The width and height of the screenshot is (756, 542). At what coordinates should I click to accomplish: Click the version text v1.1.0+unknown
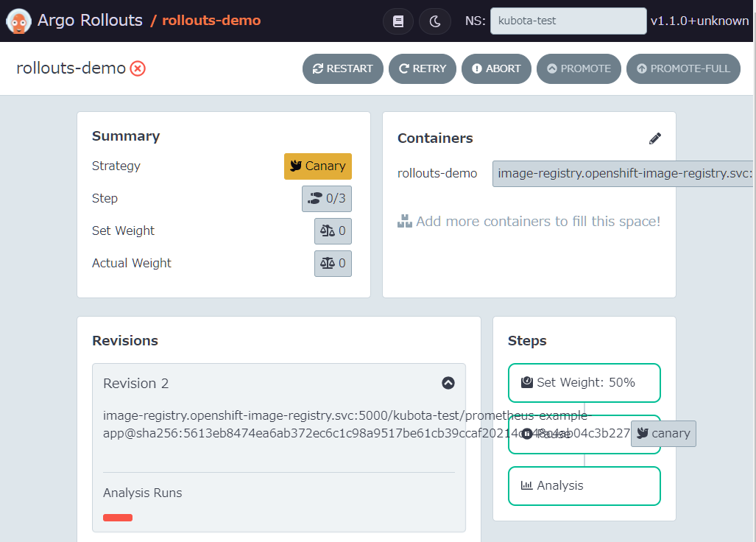(699, 21)
